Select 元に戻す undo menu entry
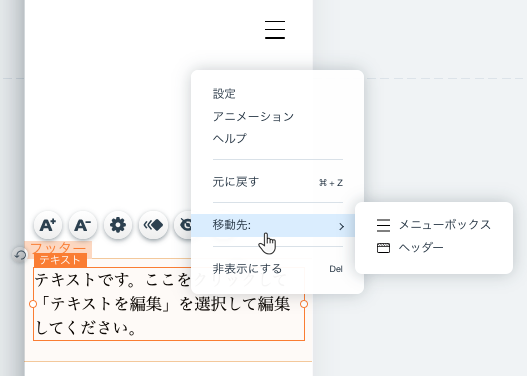 pyautogui.click(x=278, y=182)
